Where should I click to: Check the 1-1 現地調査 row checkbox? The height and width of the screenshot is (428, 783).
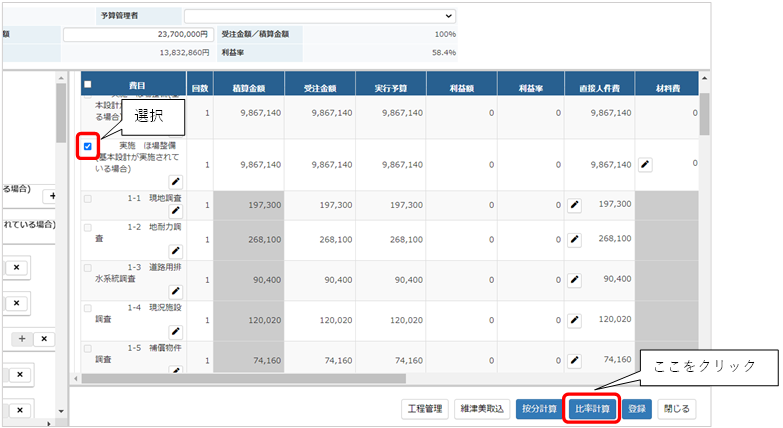[x=88, y=199]
